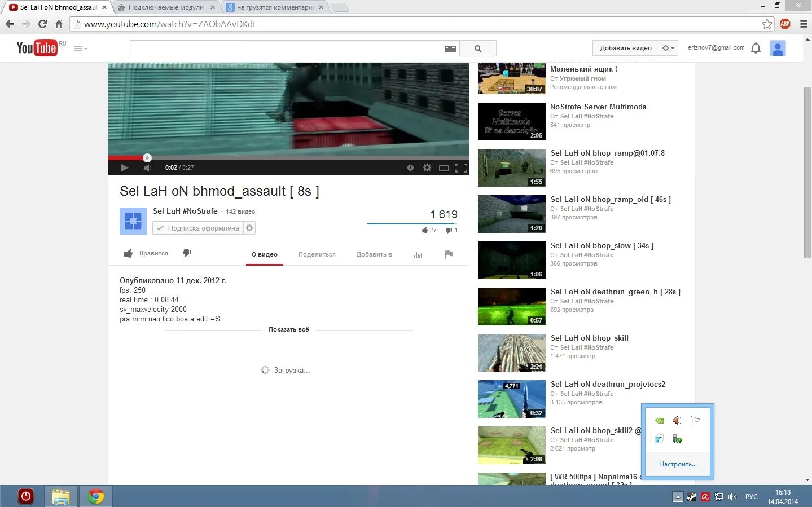Viewport: 812px width, 507px height.
Task: Open Sel LaH #NoStrafe channel avatar
Action: pyautogui.click(x=133, y=221)
